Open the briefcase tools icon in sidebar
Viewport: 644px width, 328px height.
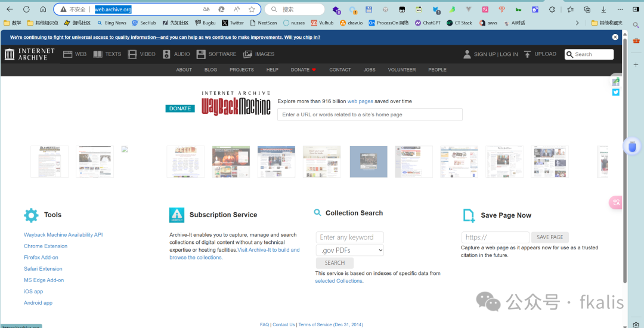(x=636, y=41)
